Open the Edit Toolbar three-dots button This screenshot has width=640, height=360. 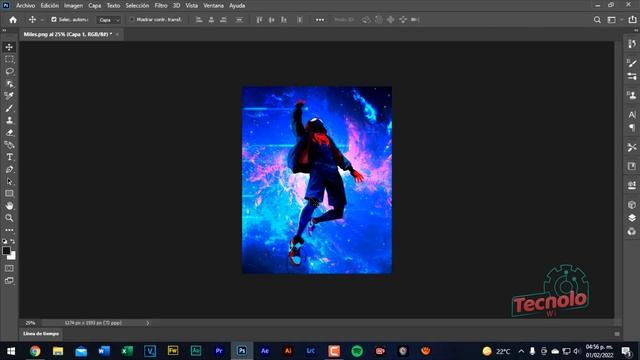pyautogui.click(x=9, y=230)
